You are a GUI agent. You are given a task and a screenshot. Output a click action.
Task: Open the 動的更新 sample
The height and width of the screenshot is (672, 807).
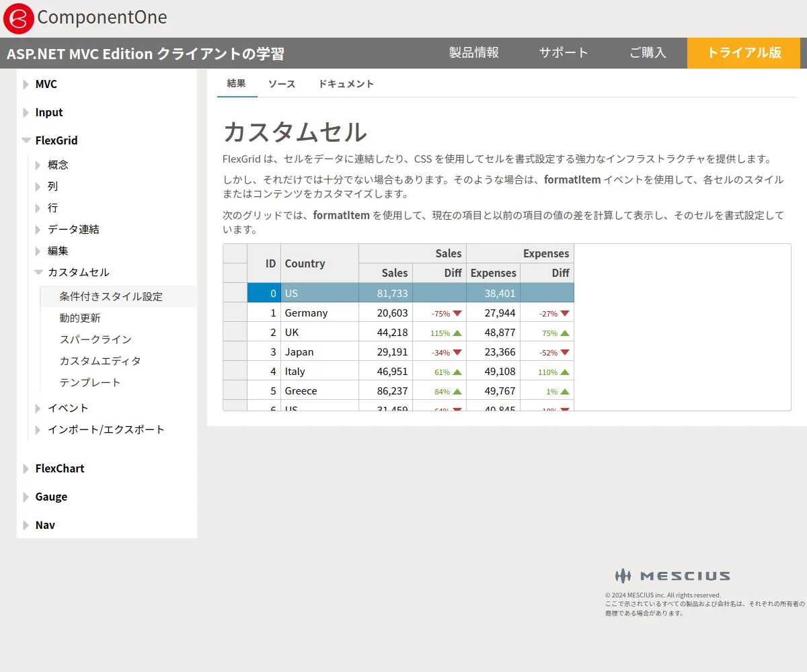point(80,318)
